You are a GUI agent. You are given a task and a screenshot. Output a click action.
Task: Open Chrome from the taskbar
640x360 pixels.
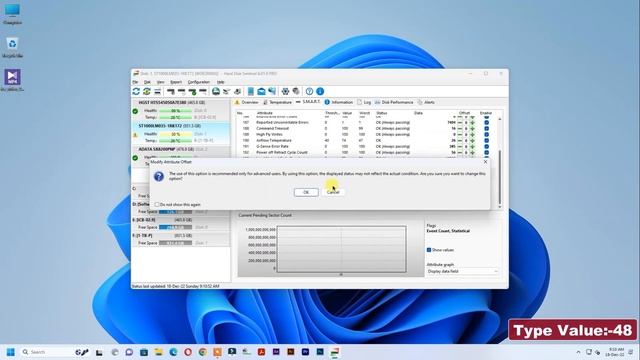point(202,352)
